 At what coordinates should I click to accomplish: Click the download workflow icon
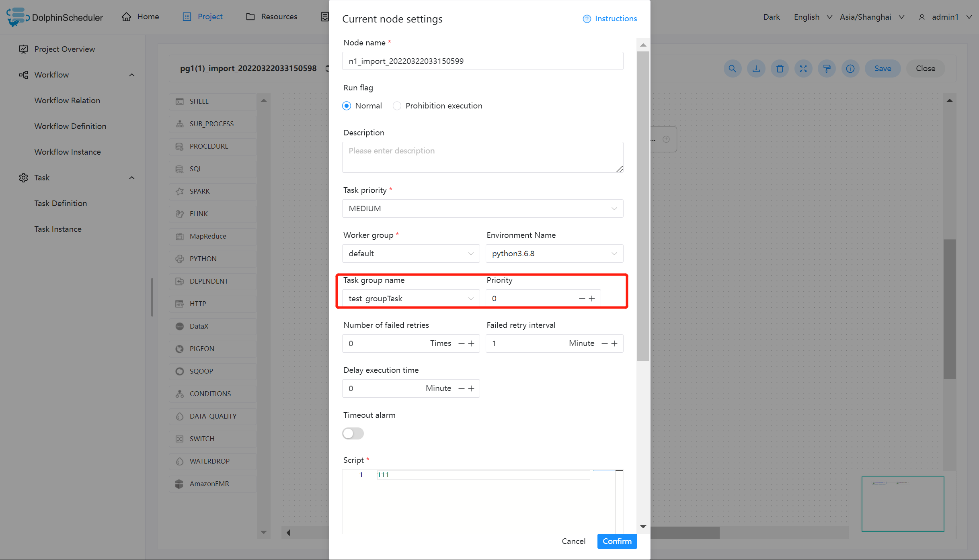[756, 69]
